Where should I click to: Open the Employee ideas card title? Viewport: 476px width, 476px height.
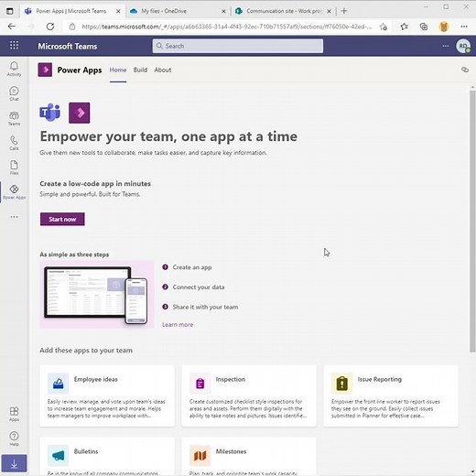pos(95,379)
